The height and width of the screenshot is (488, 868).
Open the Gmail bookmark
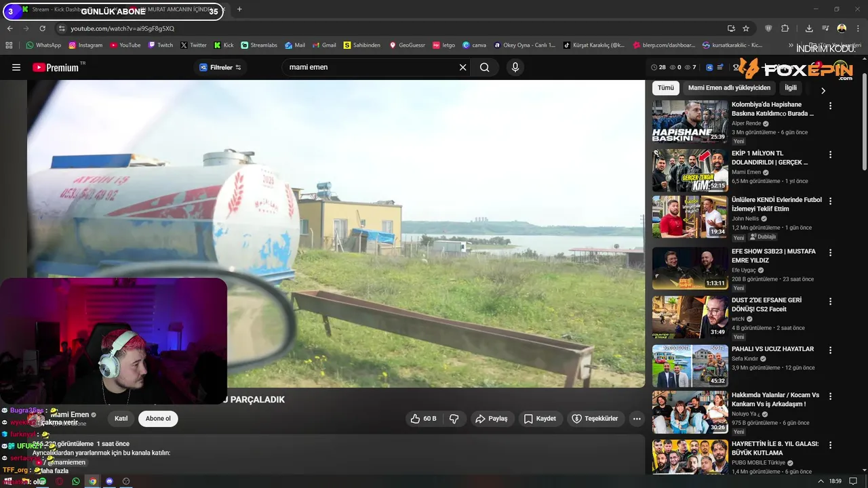click(324, 45)
